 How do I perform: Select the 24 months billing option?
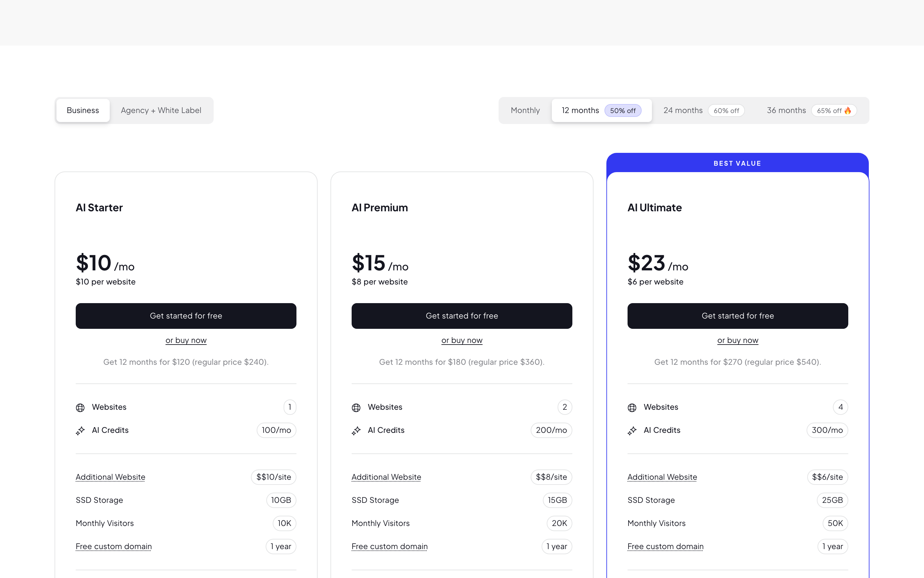(x=704, y=110)
